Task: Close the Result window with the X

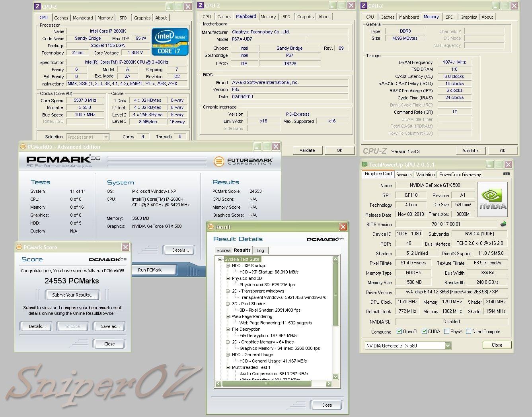Action: pyautogui.click(x=343, y=227)
